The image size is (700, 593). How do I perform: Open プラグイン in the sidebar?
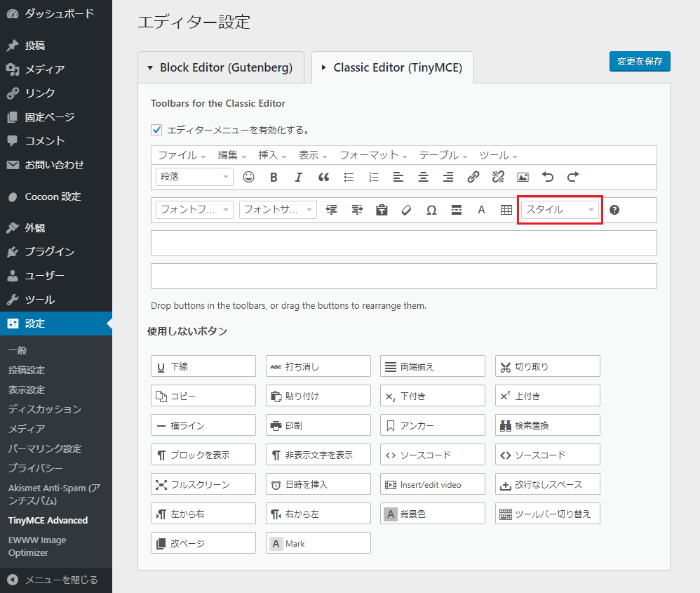pyautogui.click(x=56, y=252)
